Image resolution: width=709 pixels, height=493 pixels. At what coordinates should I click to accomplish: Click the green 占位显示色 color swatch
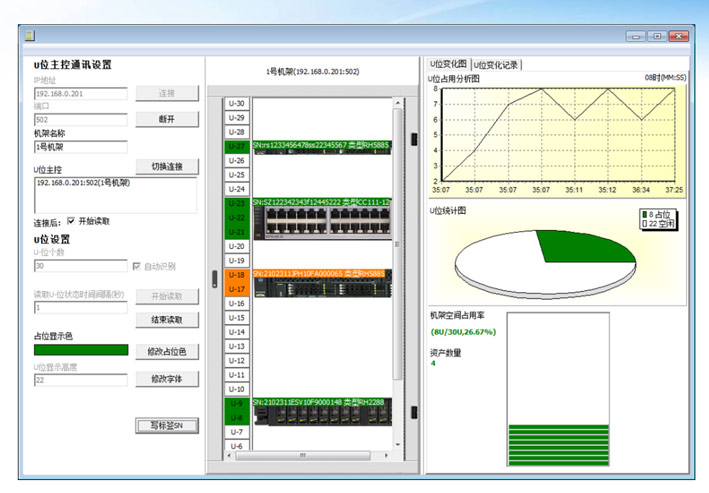click(x=81, y=350)
